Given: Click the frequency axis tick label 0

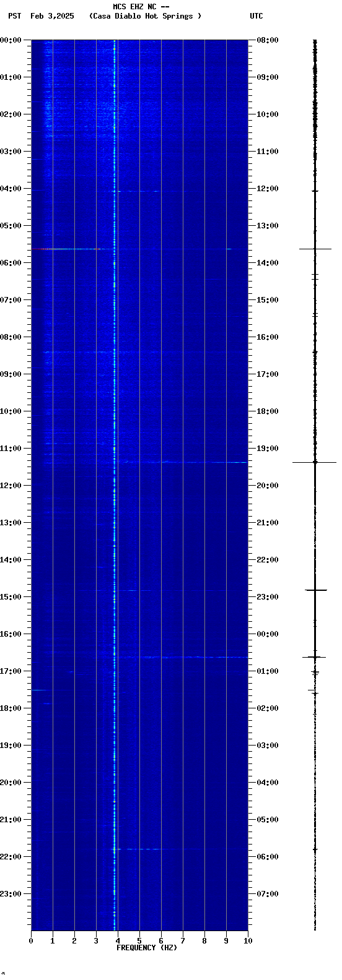Looking at the screenshot, I should click(x=31, y=941).
